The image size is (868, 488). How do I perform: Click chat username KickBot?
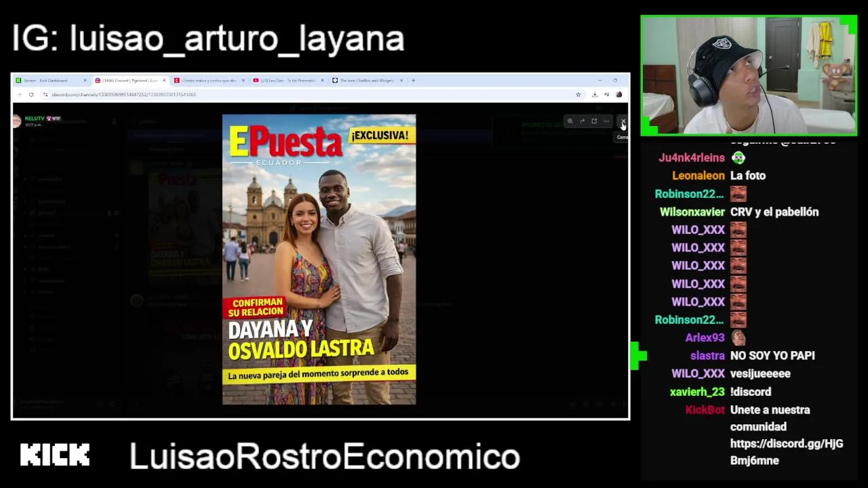coord(705,410)
